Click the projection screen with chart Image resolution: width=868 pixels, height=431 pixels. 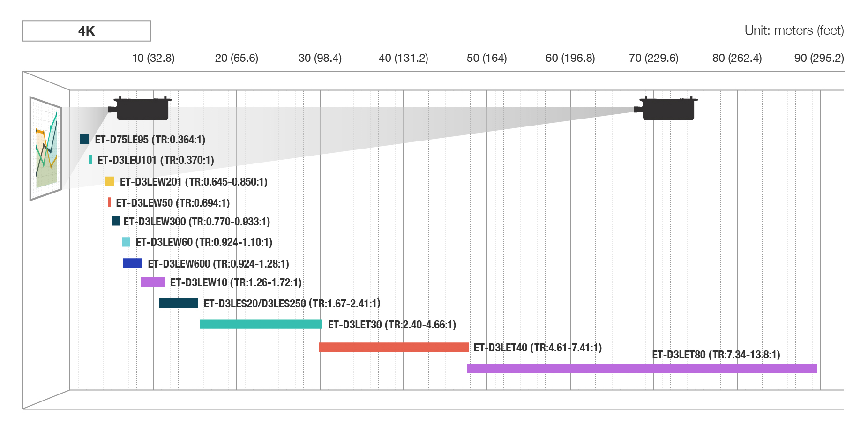click(x=45, y=149)
